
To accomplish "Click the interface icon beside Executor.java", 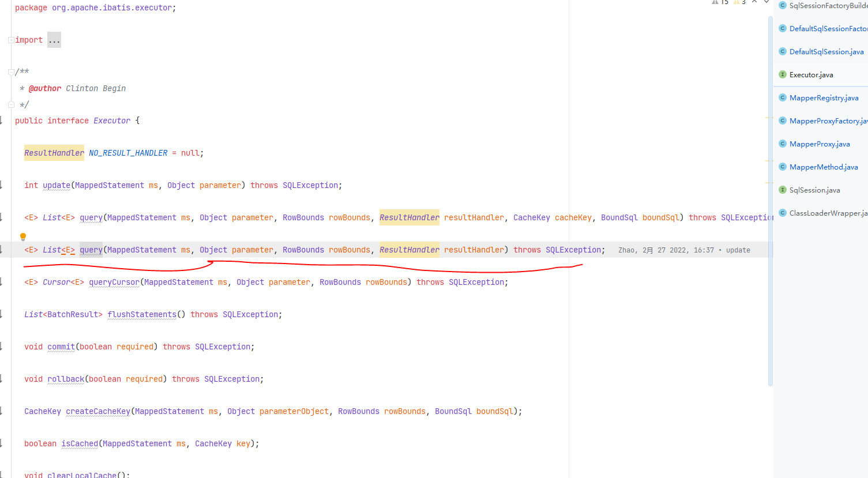I will [x=783, y=74].
